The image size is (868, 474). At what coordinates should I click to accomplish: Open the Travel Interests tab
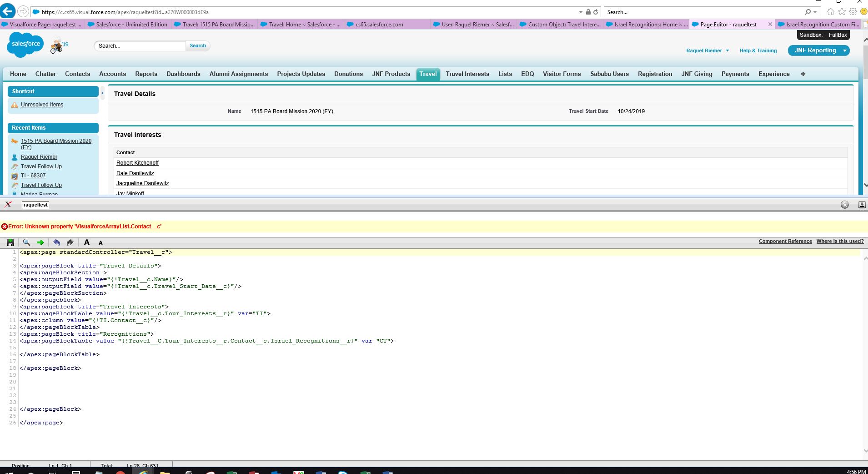467,74
